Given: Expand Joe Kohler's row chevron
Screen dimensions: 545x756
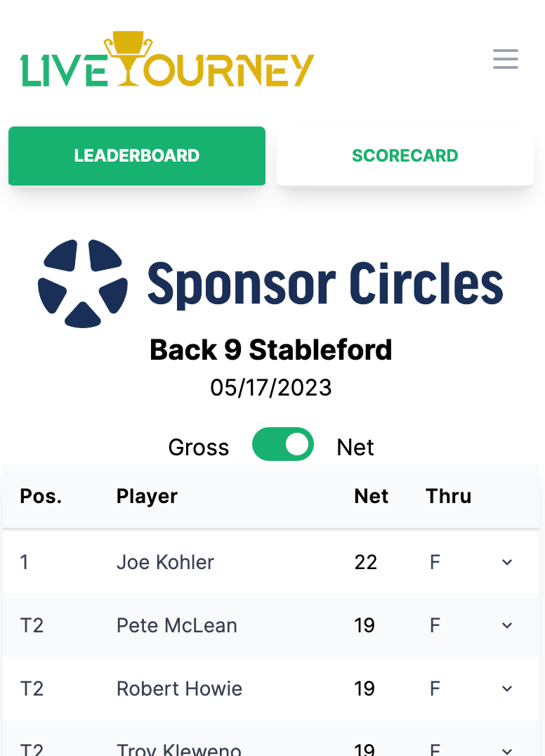Looking at the screenshot, I should tap(507, 562).
